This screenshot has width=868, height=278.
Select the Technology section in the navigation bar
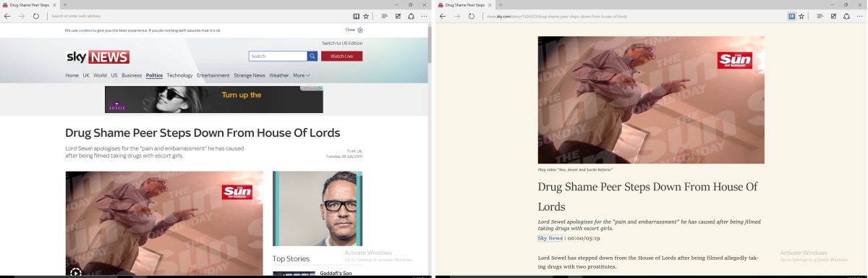[x=179, y=75]
